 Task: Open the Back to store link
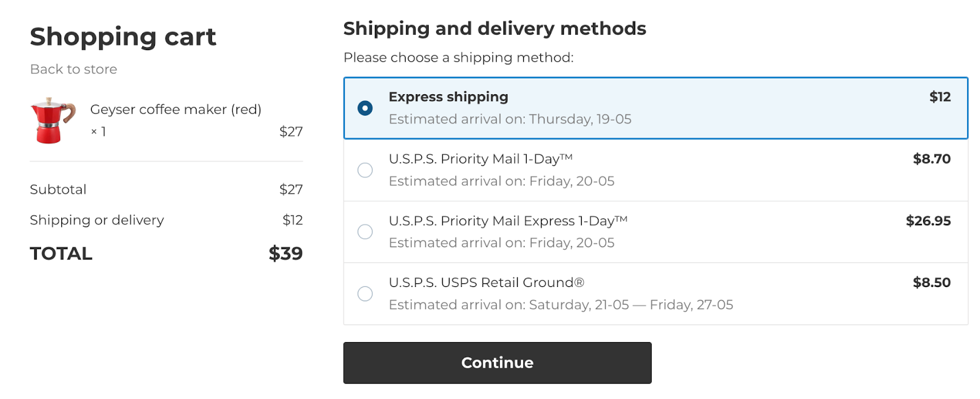pyautogui.click(x=73, y=69)
